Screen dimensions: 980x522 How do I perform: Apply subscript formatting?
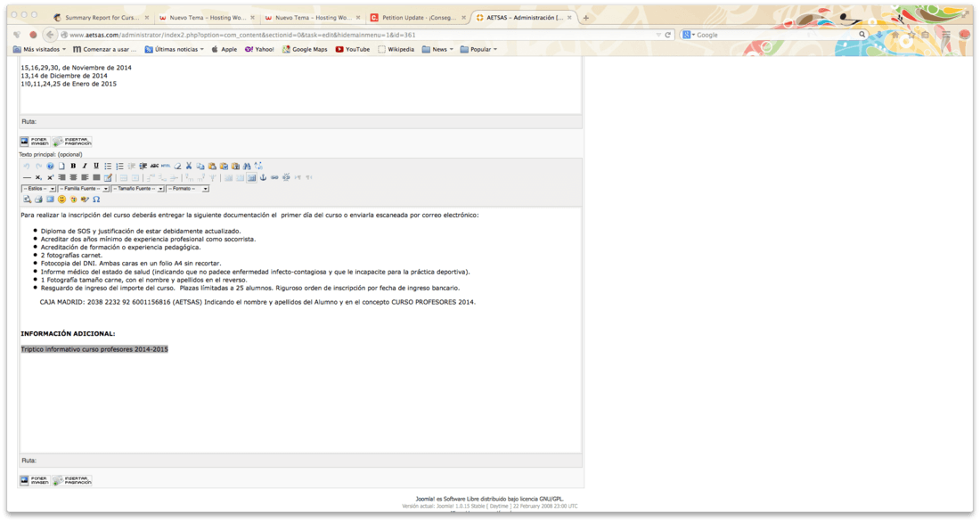(x=38, y=177)
